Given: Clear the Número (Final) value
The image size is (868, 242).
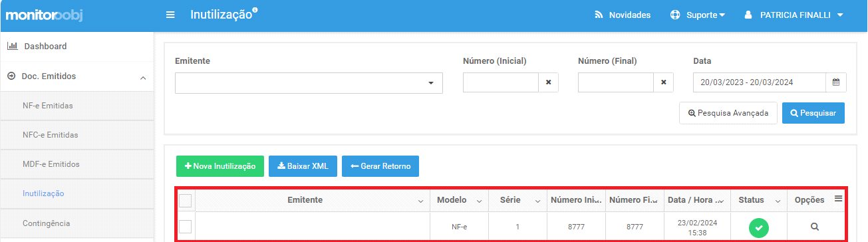Looking at the screenshot, I should coord(663,82).
